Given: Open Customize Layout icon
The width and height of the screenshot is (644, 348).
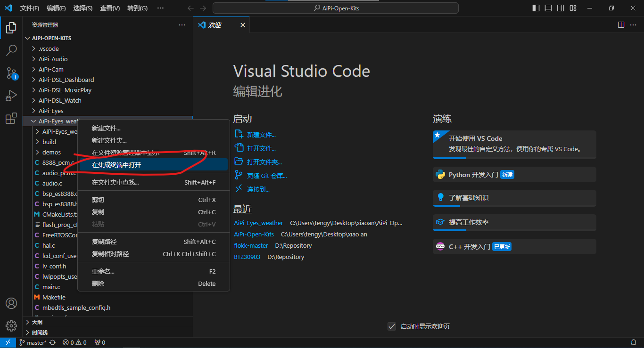Looking at the screenshot, I should 573,8.
